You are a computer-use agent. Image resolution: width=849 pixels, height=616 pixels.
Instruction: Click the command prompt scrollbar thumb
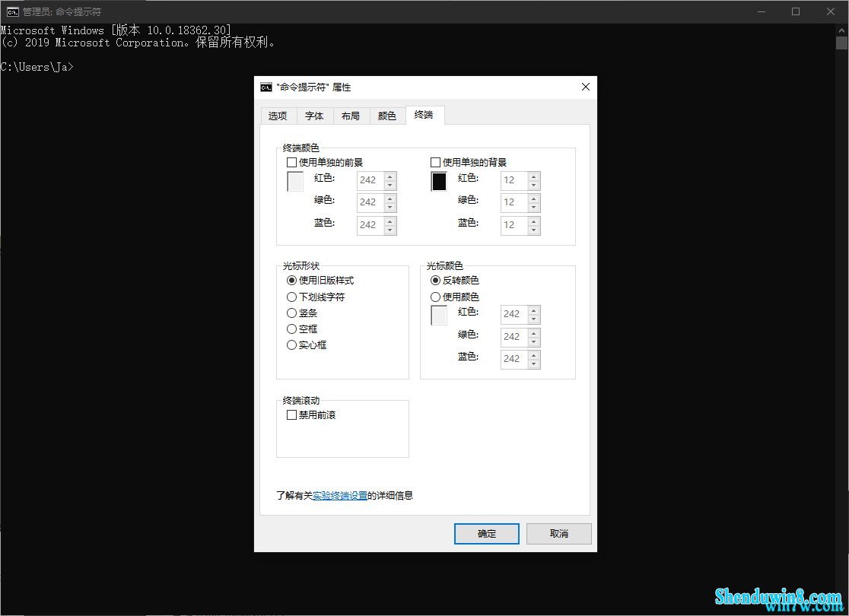coord(841,43)
